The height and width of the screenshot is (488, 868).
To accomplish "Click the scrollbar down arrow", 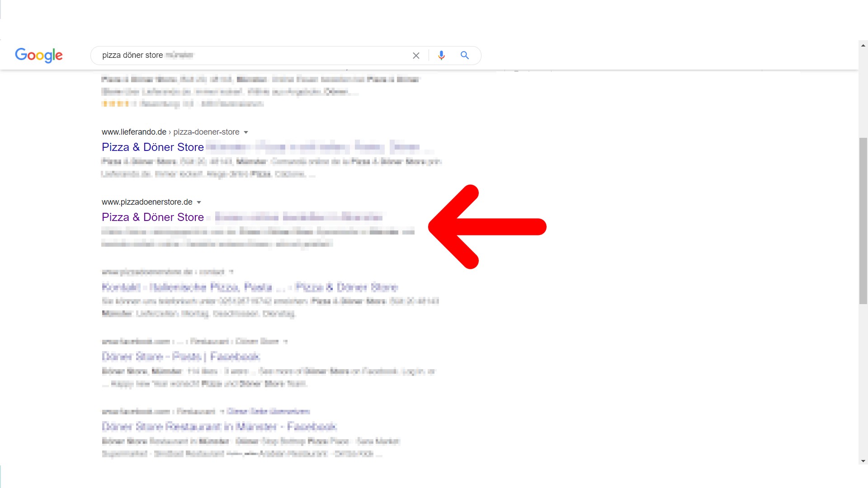I will click(863, 461).
